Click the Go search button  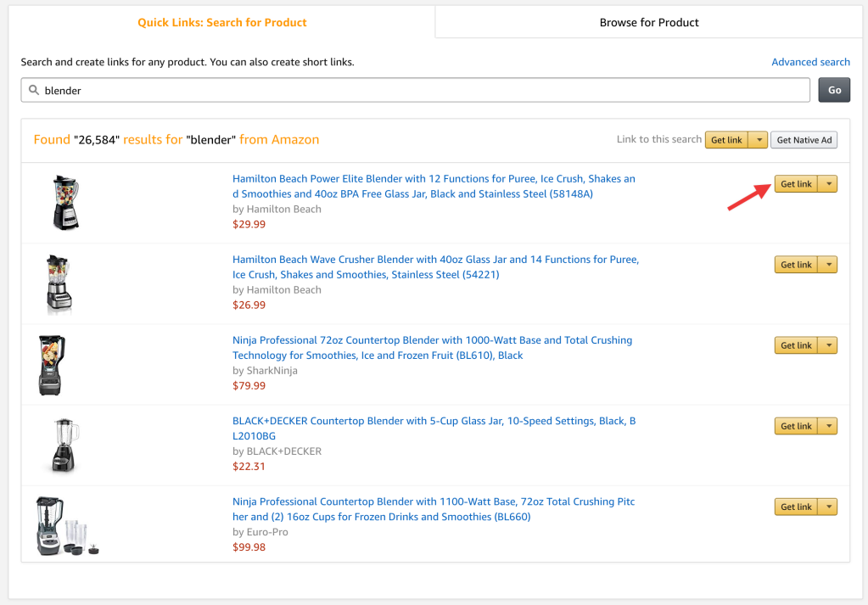pyautogui.click(x=834, y=90)
